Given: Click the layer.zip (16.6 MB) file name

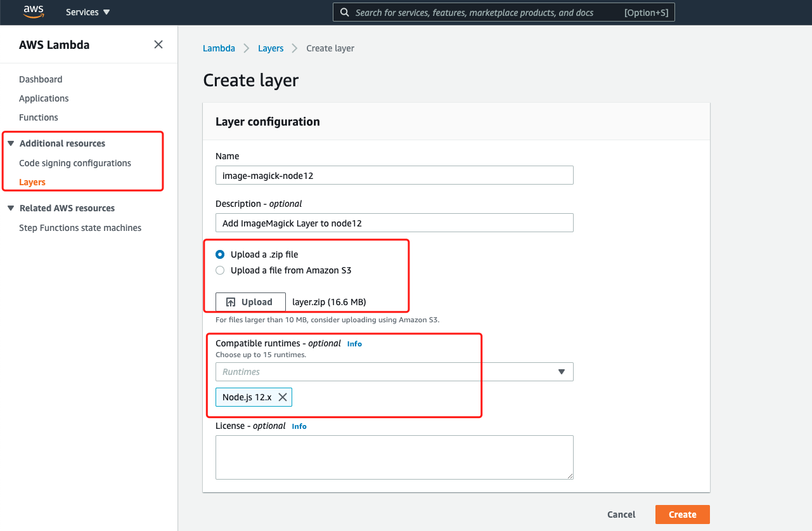Looking at the screenshot, I should click(329, 302).
